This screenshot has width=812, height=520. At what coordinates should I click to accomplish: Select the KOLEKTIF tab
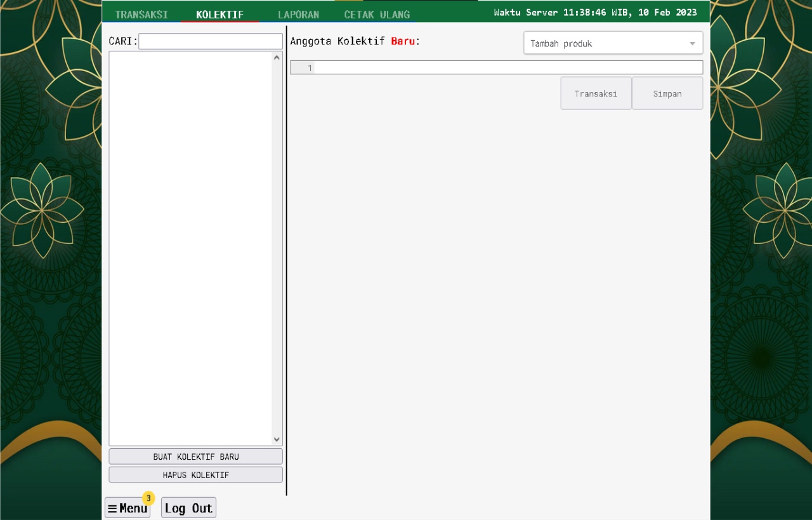[x=219, y=14]
